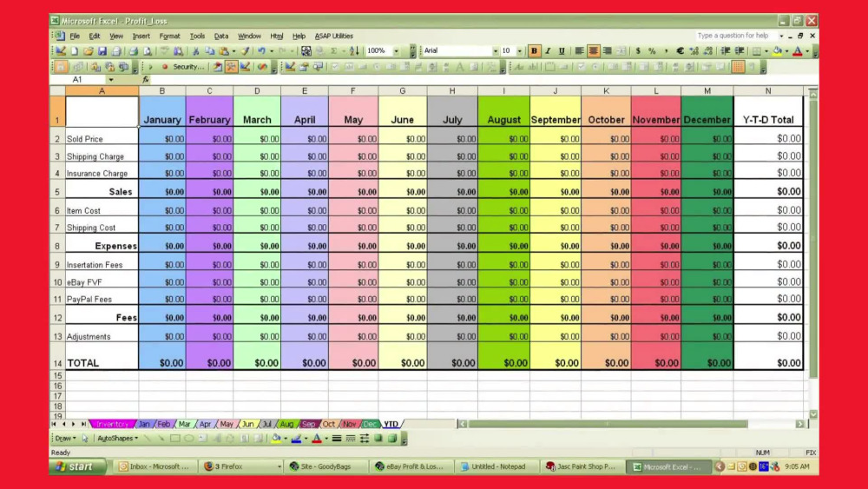Select the Oval drawing tool
The image size is (868, 489).
click(x=188, y=438)
